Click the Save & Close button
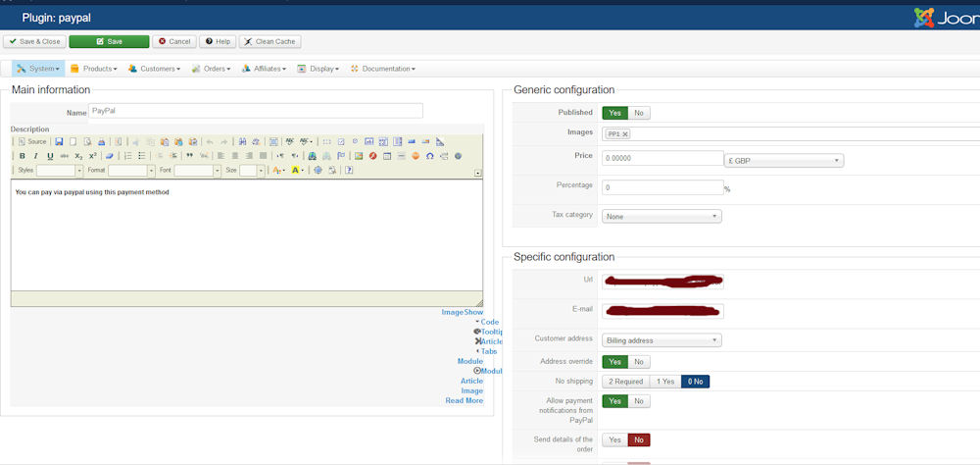 point(34,41)
